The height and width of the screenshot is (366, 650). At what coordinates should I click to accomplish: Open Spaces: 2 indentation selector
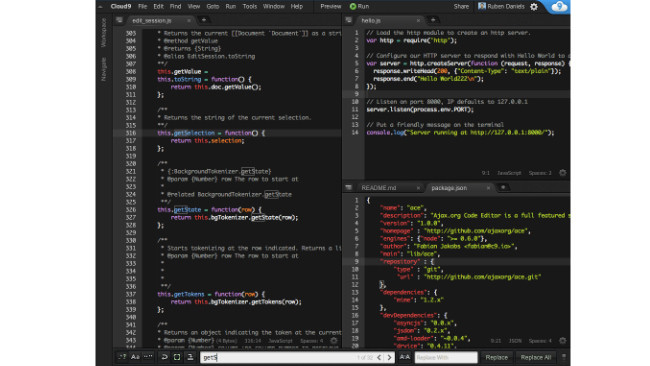[540, 173]
